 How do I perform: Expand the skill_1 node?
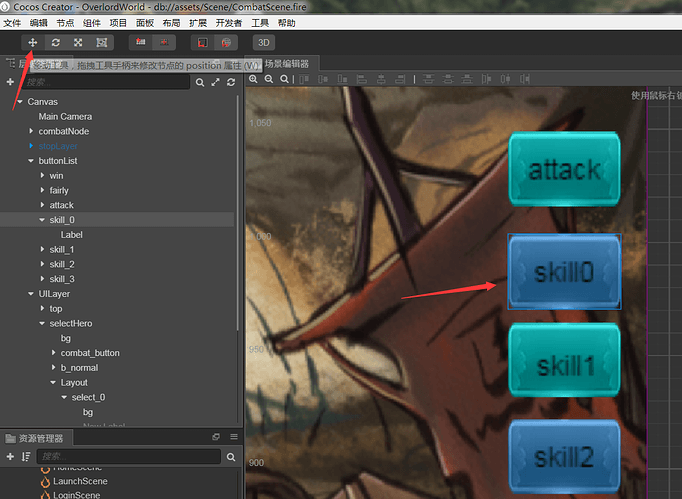pos(42,249)
